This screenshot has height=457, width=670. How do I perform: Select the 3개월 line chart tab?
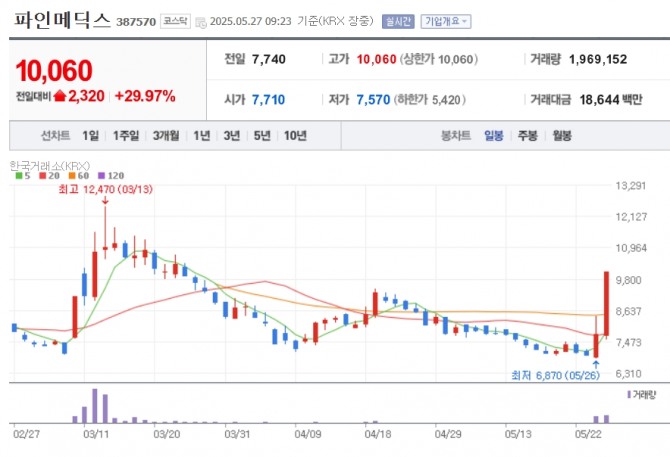[x=166, y=136]
